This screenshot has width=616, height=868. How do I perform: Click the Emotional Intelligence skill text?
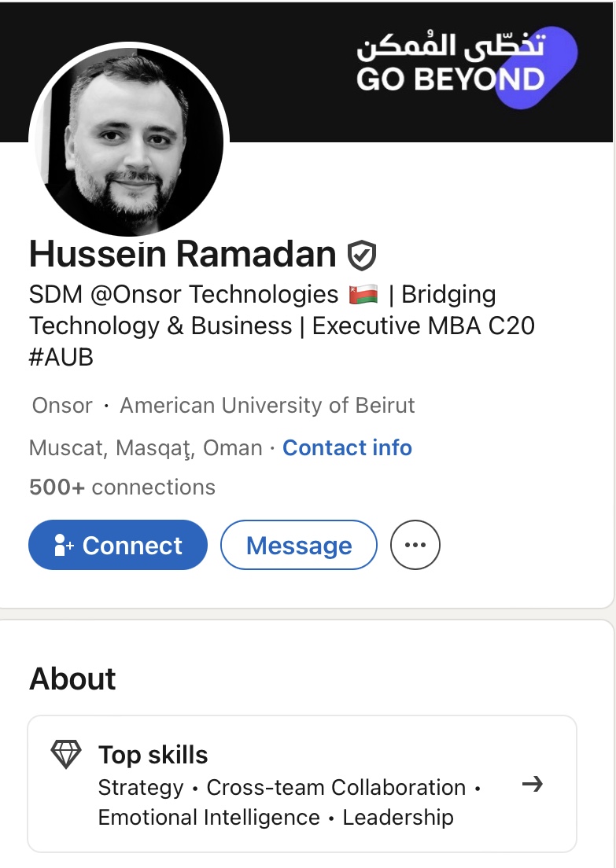point(208,818)
